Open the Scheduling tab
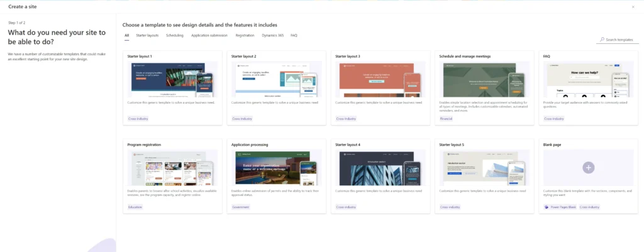Image resolution: width=644 pixels, height=252 pixels. (x=175, y=36)
